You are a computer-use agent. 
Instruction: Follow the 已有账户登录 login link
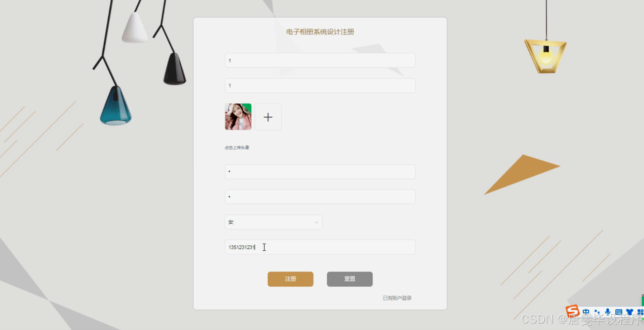[x=397, y=298]
